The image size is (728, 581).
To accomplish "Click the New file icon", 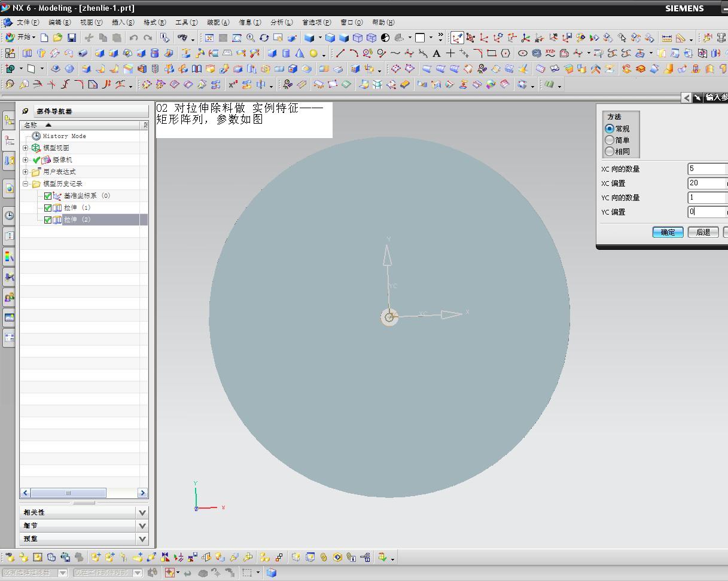I will pyautogui.click(x=45, y=38).
